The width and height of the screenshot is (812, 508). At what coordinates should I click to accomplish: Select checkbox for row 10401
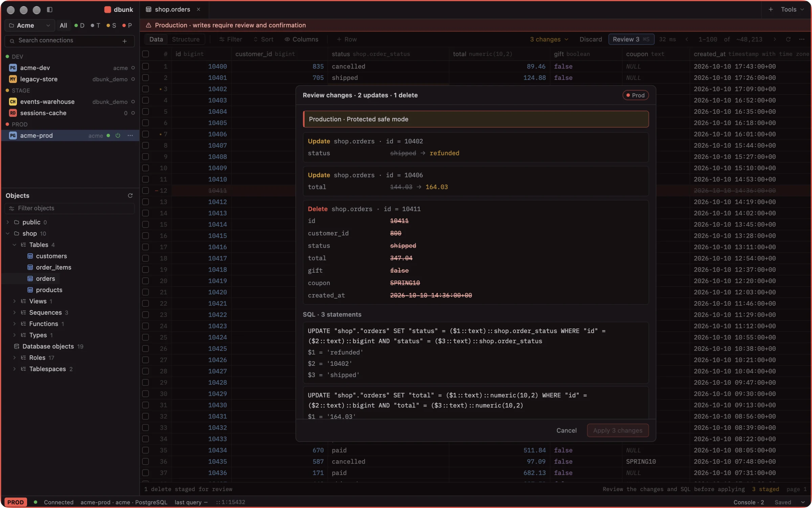point(145,78)
